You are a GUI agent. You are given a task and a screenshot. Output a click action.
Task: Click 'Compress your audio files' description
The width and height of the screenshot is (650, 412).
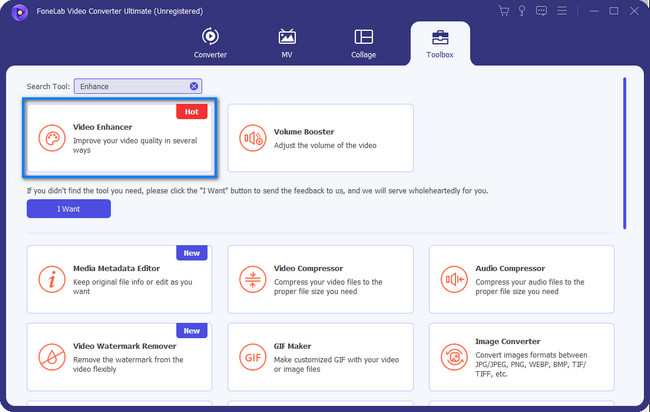click(530, 286)
